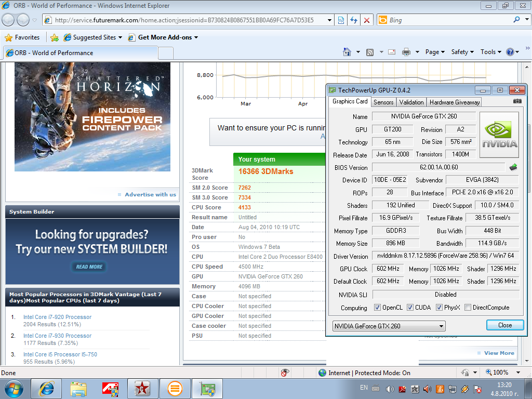The height and width of the screenshot is (399, 532).
Task: Click the READ MORE system builder button
Action: (89, 267)
